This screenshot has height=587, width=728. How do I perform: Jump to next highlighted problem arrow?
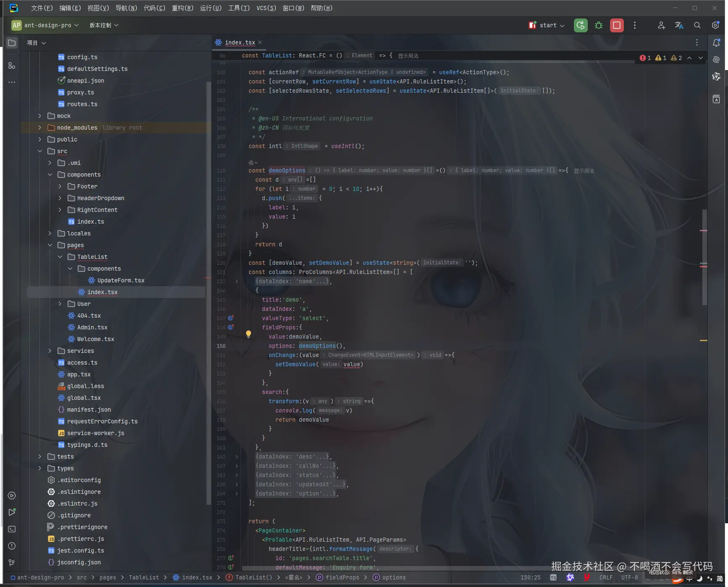point(701,58)
